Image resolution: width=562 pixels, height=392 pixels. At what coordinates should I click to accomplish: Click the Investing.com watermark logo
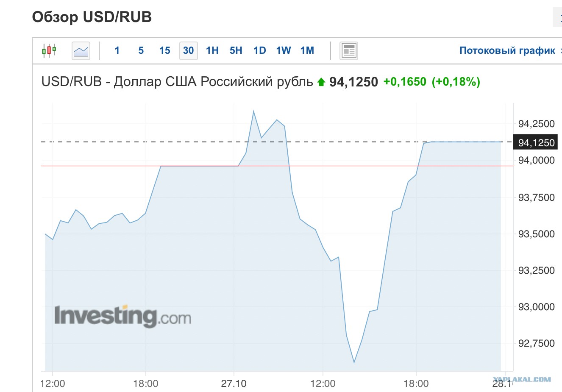[x=122, y=316]
